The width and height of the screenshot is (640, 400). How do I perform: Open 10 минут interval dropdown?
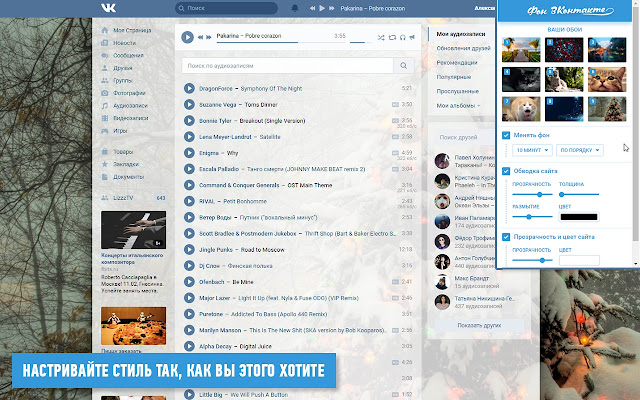[x=532, y=150]
